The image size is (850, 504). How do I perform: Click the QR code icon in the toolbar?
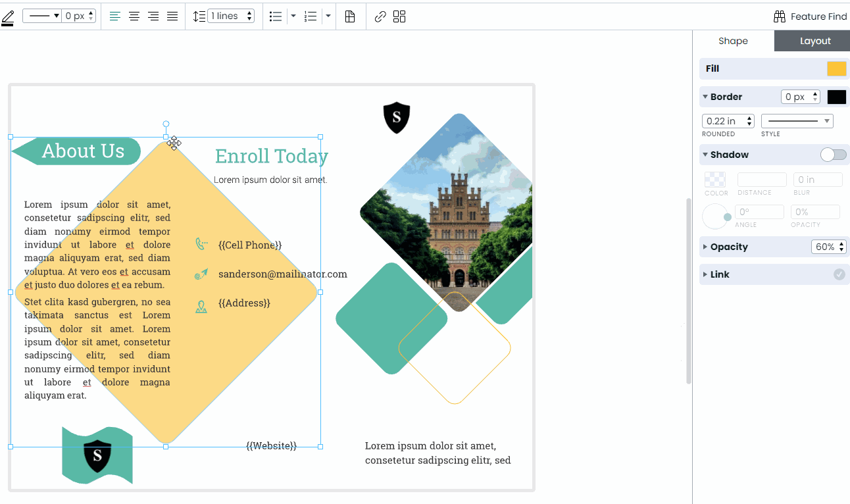pos(399,16)
